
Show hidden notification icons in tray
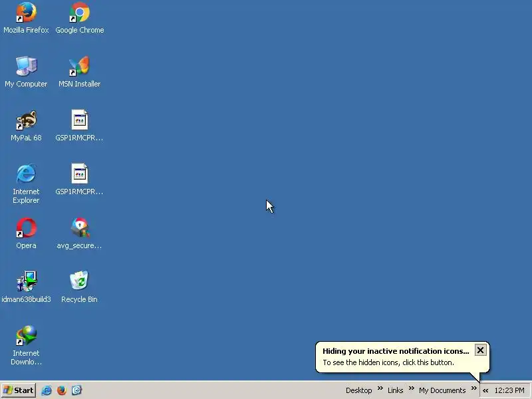(485, 390)
